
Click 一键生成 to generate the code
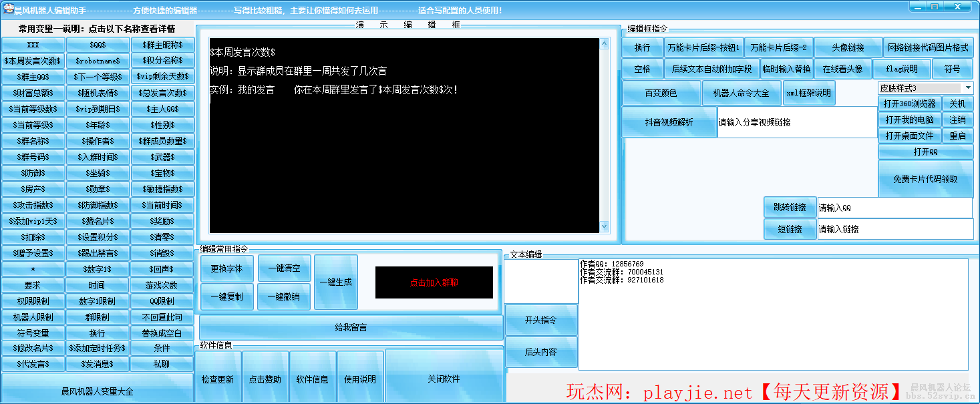pyautogui.click(x=336, y=282)
